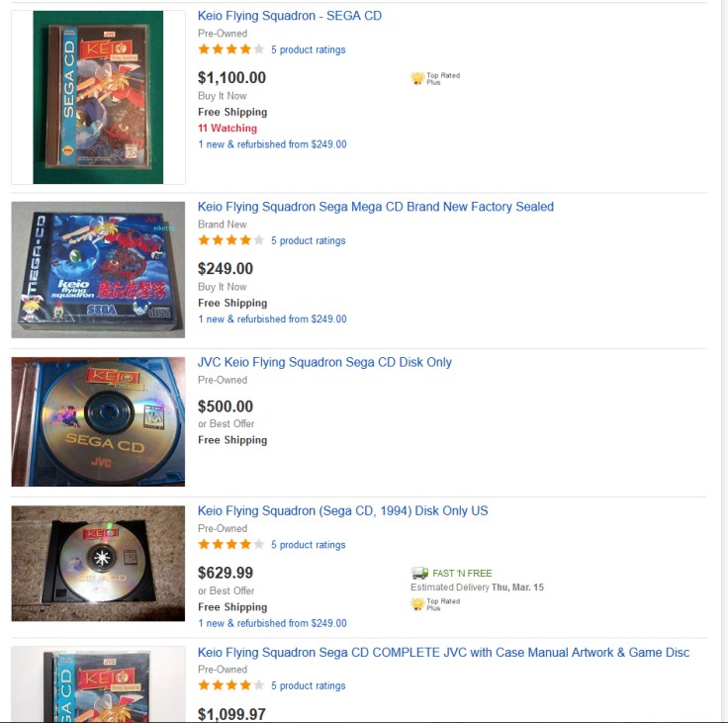Viewport: 728px width, 723px height.
Task: Click Top Rated Plus badge on $629.99 listing
Action: (x=435, y=604)
